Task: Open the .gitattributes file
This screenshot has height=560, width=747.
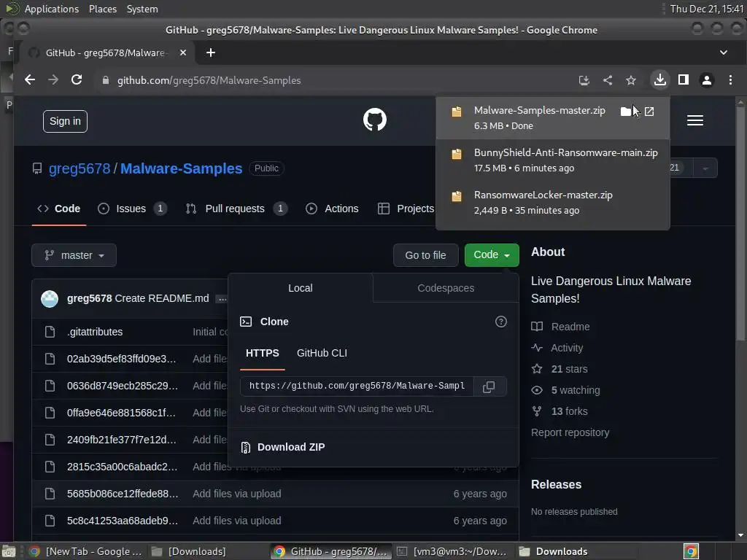Action: point(95,332)
